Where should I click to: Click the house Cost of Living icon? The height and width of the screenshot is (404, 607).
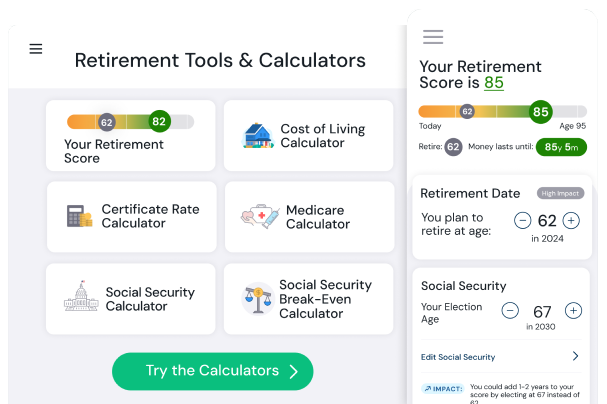point(258,136)
